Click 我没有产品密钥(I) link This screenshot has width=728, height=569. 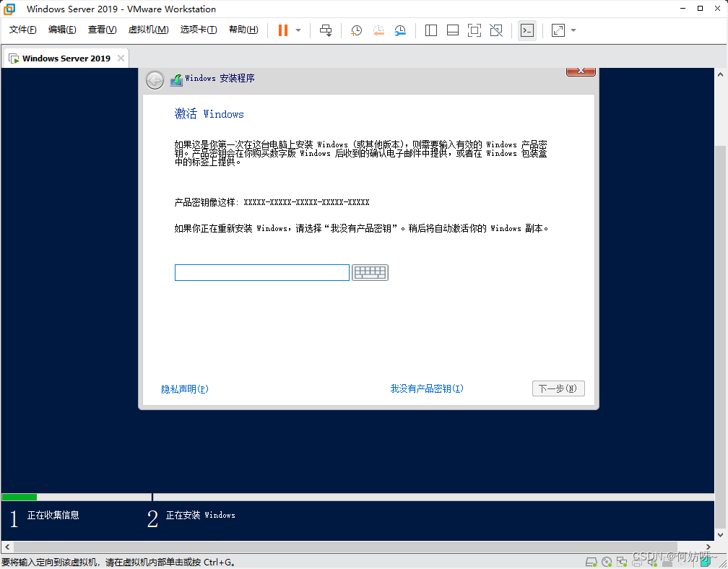tap(427, 388)
